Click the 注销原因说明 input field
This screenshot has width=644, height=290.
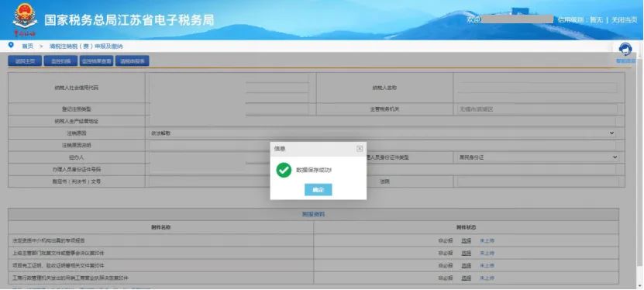382,146
